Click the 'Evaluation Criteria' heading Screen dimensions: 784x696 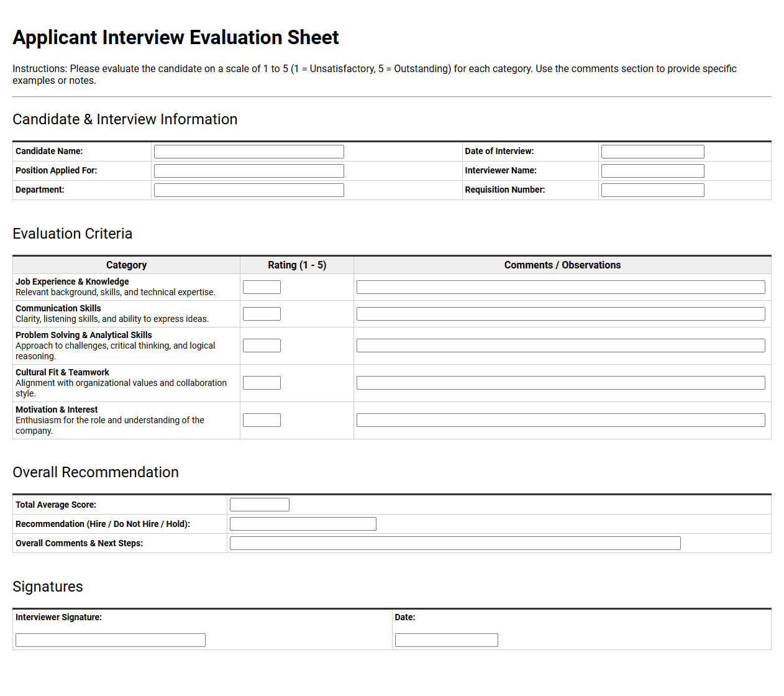[73, 234]
